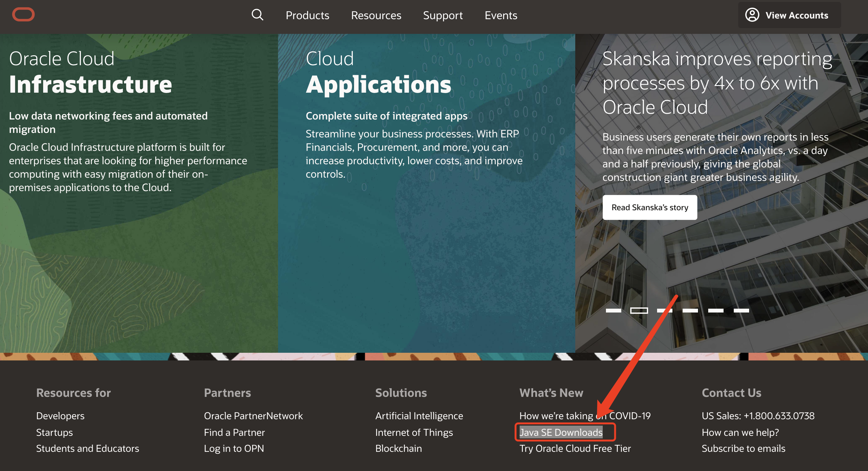Click Find a Partner link
Image resolution: width=868 pixels, height=471 pixels.
234,432
